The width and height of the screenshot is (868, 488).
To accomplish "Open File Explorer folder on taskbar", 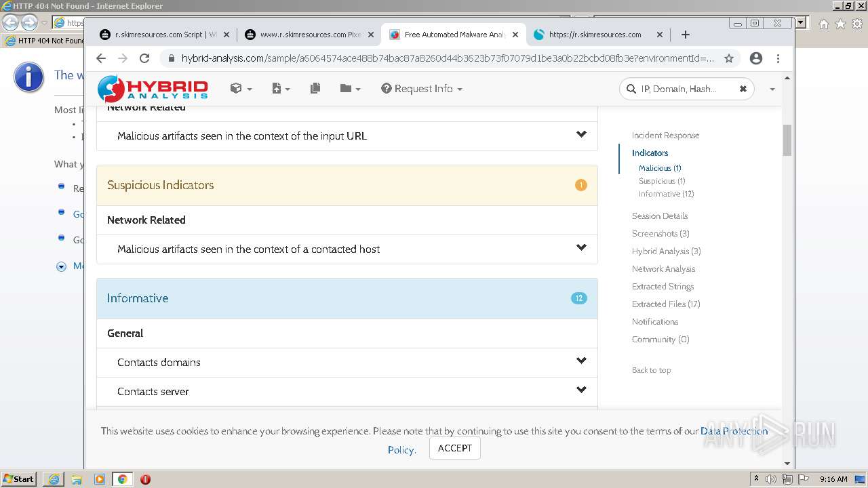I will [x=77, y=479].
